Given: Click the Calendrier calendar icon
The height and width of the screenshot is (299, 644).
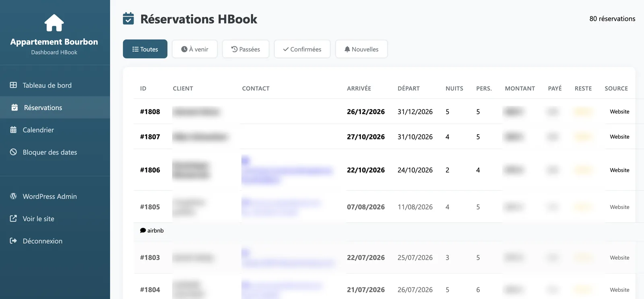Looking at the screenshot, I should (x=13, y=130).
